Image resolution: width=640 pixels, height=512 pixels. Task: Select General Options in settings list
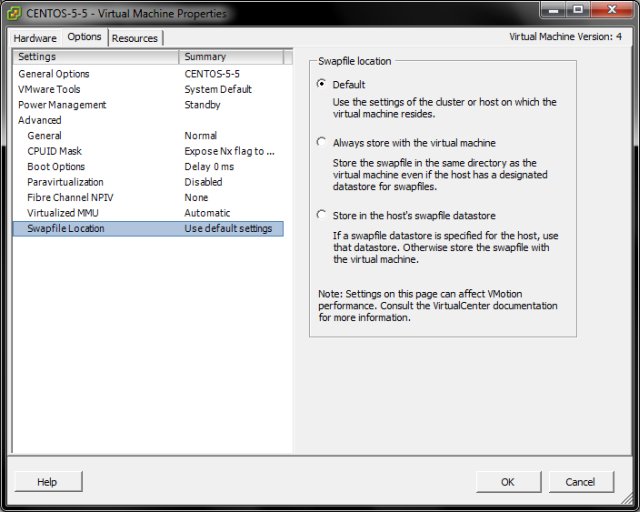[148, 74]
